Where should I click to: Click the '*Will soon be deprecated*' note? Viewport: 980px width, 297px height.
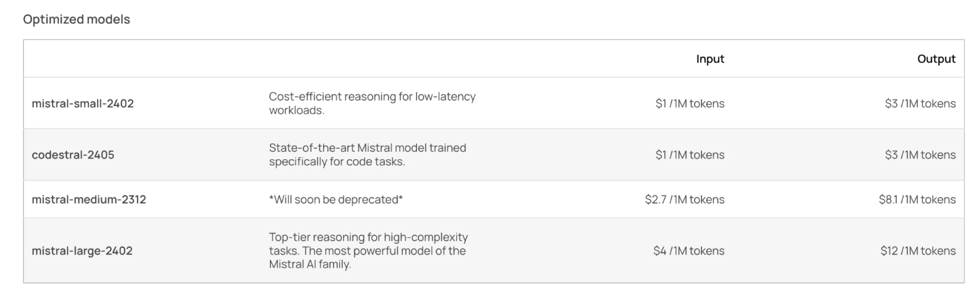(336, 199)
